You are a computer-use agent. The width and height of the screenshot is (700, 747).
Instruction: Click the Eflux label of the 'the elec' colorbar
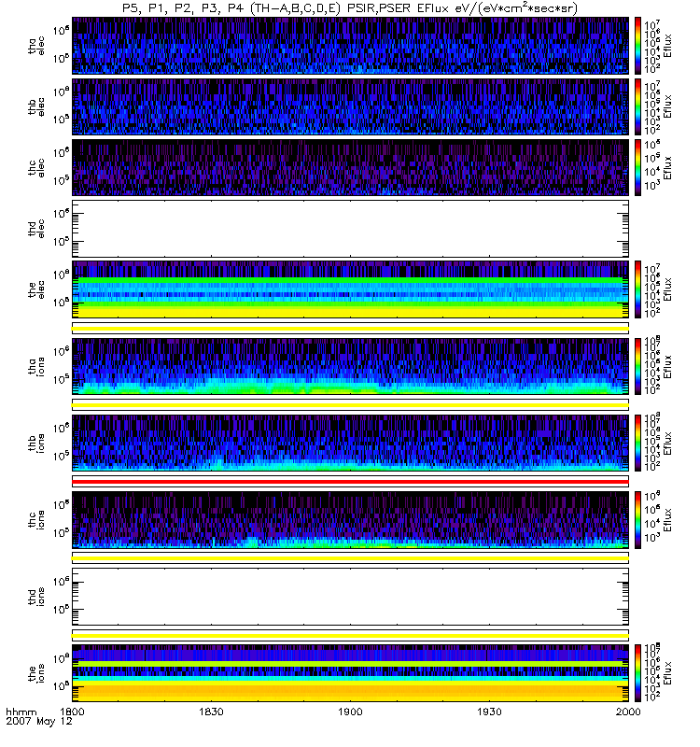[x=667, y=289]
